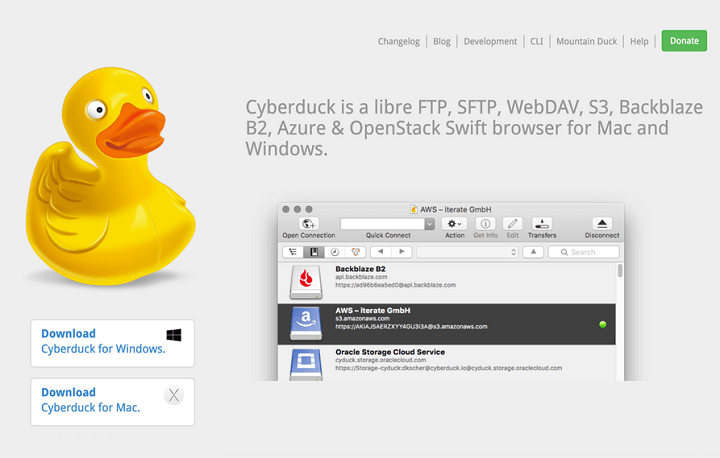Click the forward navigation arrow
This screenshot has height=458, width=720.
click(x=402, y=252)
